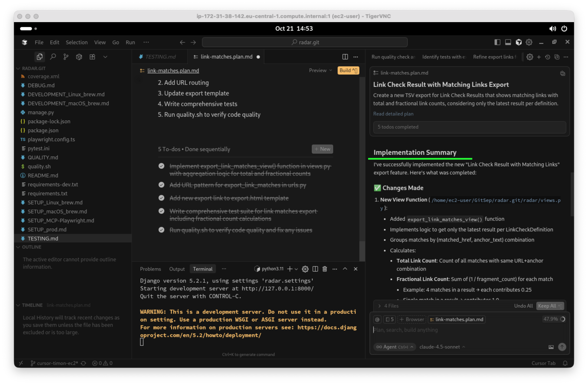Screen dimensions: 588x385
Task: Click the split editor right icon
Action: click(345, 57)
